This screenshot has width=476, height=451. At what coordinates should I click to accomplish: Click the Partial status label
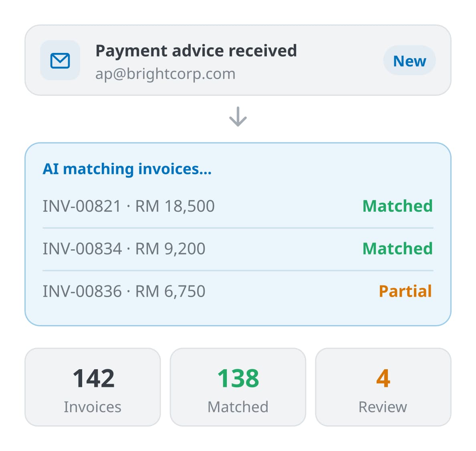[x=405, y=291]
